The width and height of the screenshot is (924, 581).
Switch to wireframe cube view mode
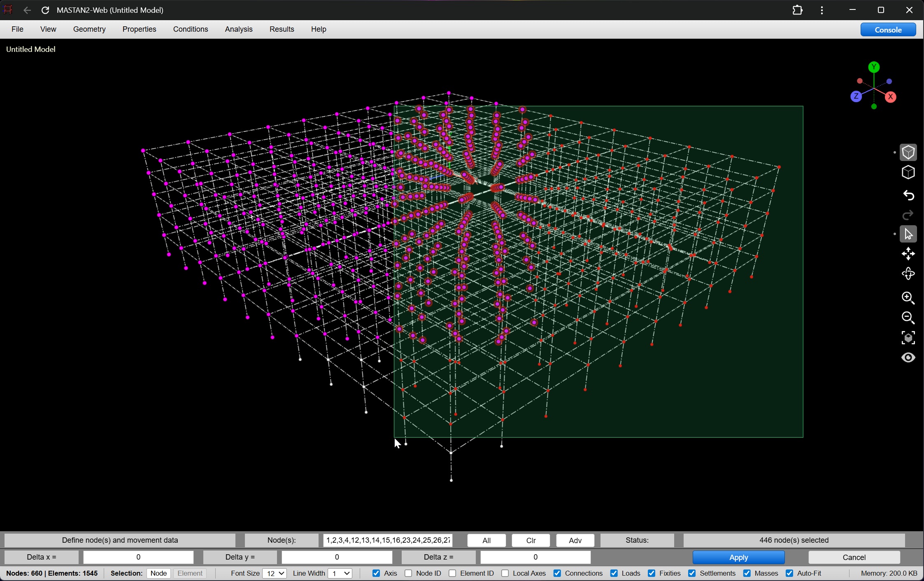(x=909, y=173)
